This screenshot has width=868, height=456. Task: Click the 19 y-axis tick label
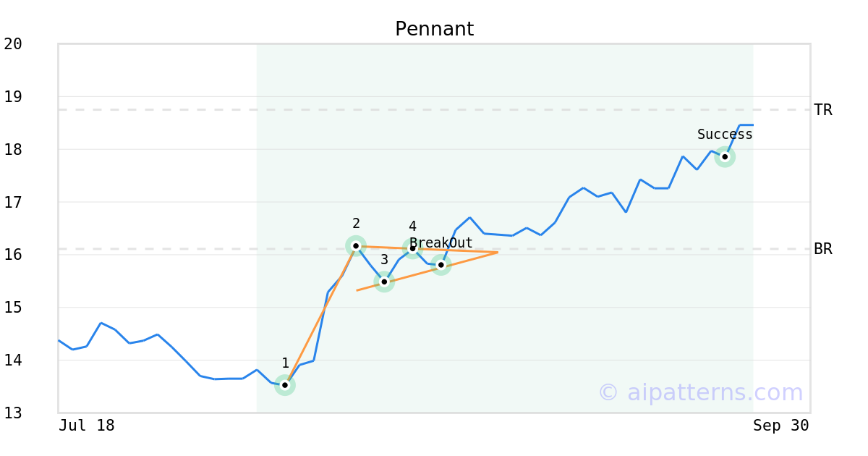pos(13,97)
